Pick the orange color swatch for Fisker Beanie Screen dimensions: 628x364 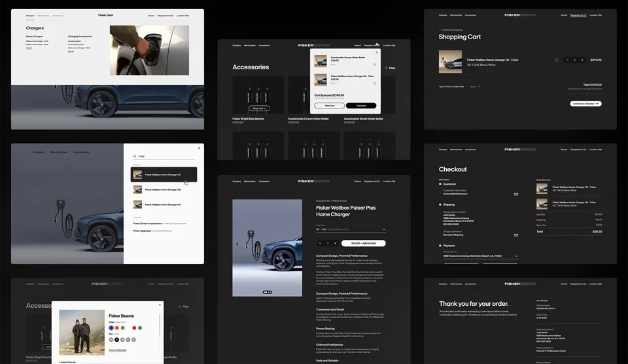point(117,328)
